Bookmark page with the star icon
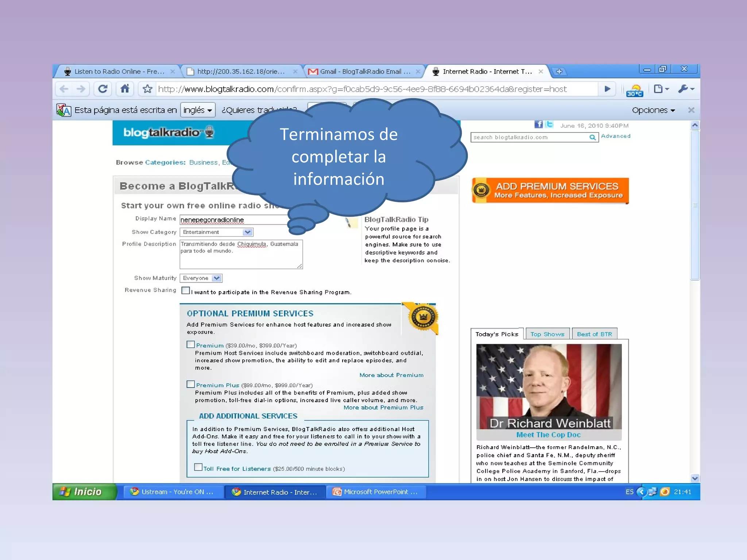The width and height of the screenshot is (747, 560). (x=147, y=89)
